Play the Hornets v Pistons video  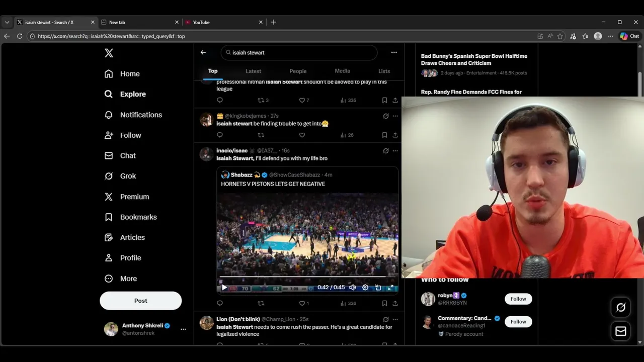tap(224, 288)
